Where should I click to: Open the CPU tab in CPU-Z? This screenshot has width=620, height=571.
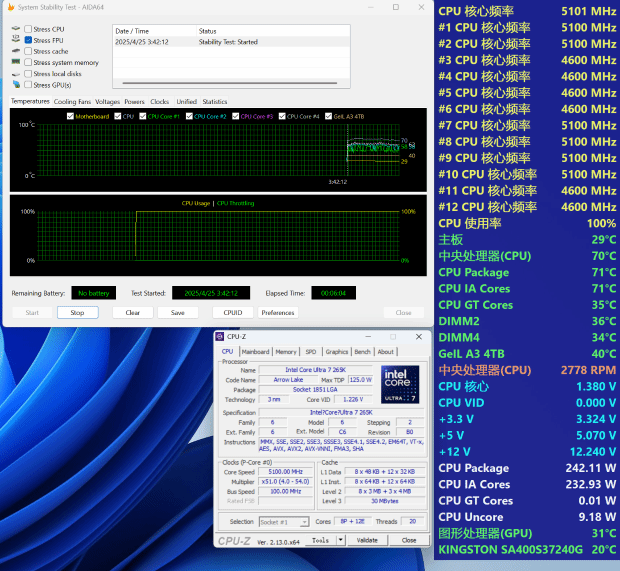(227, 351)
